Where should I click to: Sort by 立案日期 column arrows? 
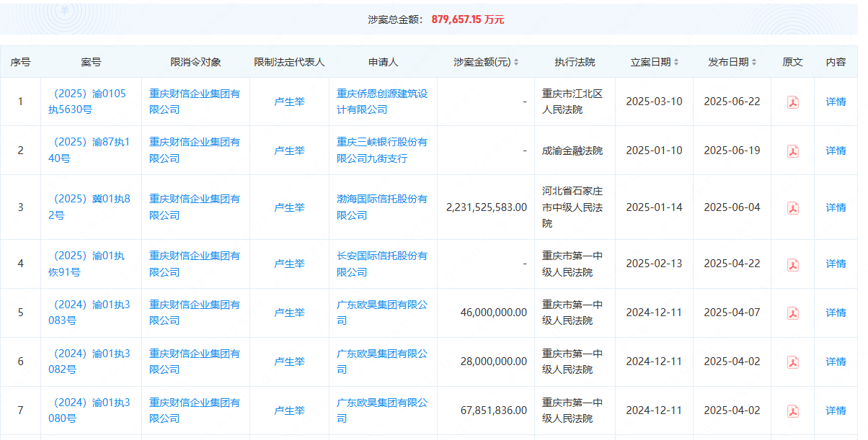tap(676, 63)
